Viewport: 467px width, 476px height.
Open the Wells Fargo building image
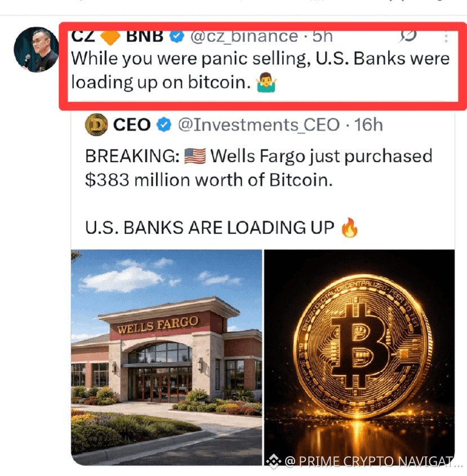[166, 357]
